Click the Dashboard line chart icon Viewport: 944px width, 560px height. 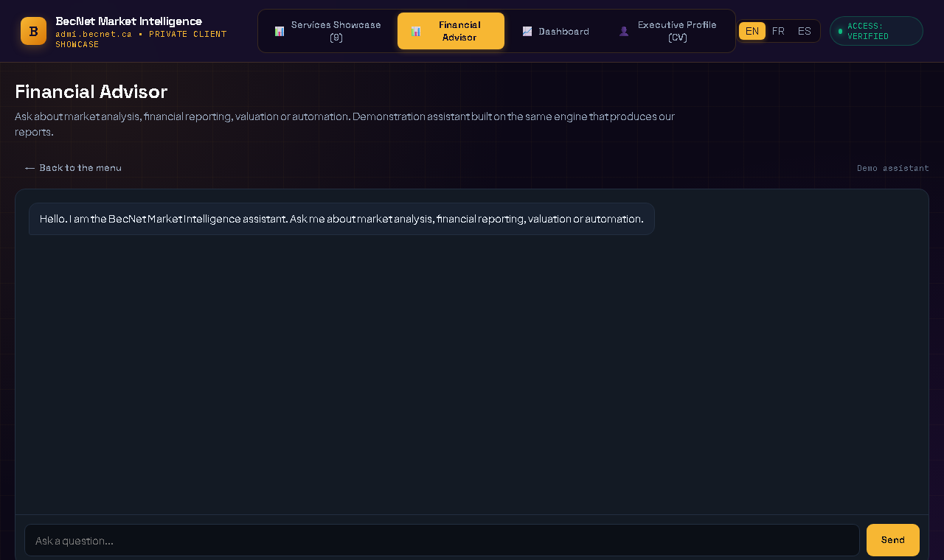[x=527, y=31]
